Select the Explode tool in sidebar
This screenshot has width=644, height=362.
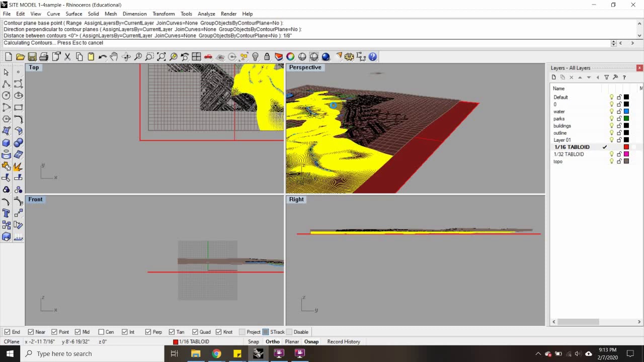(18, 166)
